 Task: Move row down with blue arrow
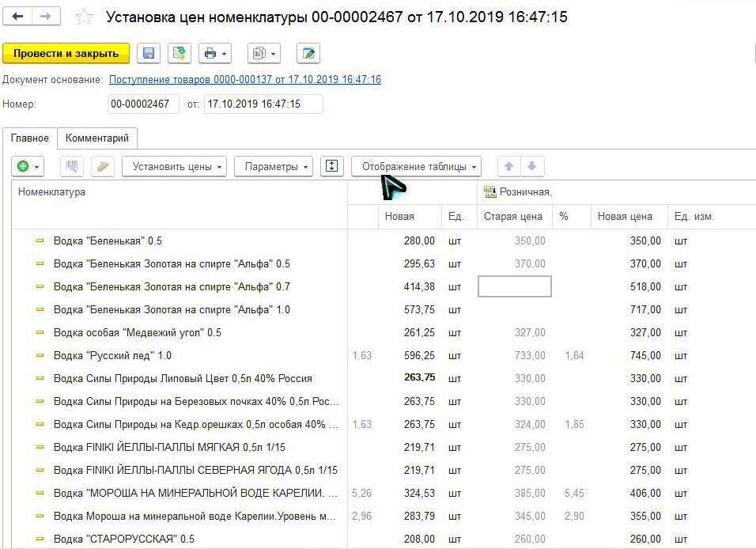coord(531,166)
